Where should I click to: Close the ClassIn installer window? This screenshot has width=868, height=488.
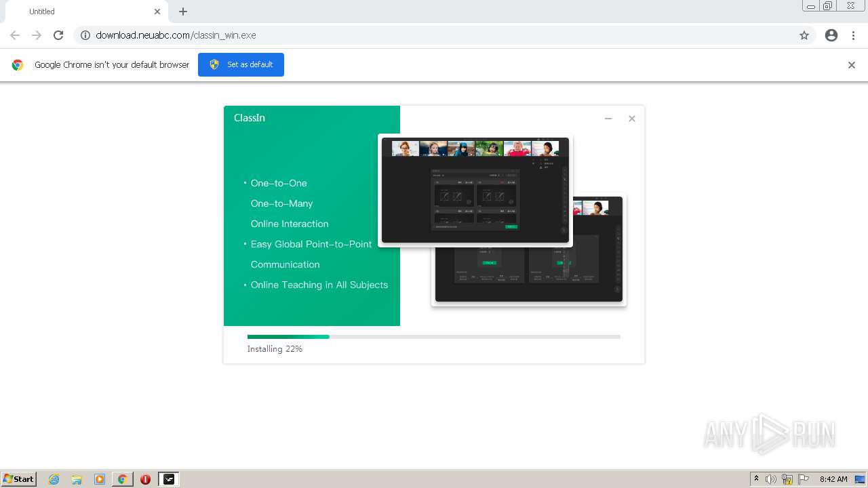coord(632,119)
